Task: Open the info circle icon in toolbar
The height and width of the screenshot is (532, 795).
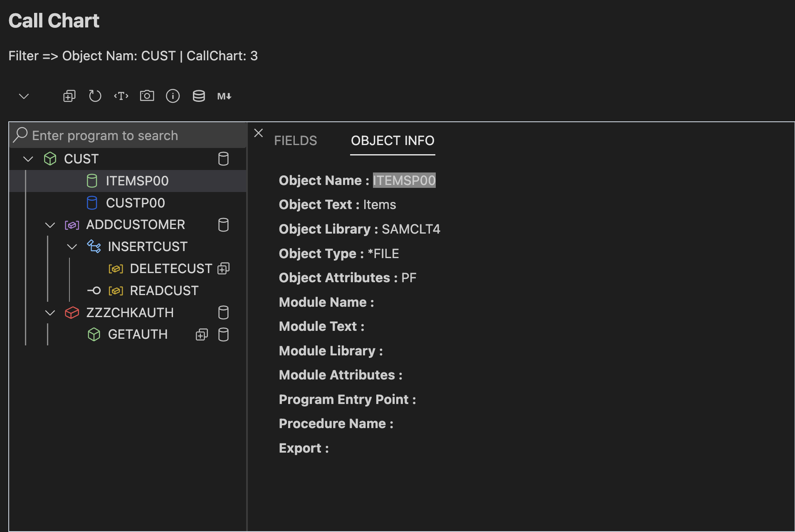Action: (x=173, y=96)
